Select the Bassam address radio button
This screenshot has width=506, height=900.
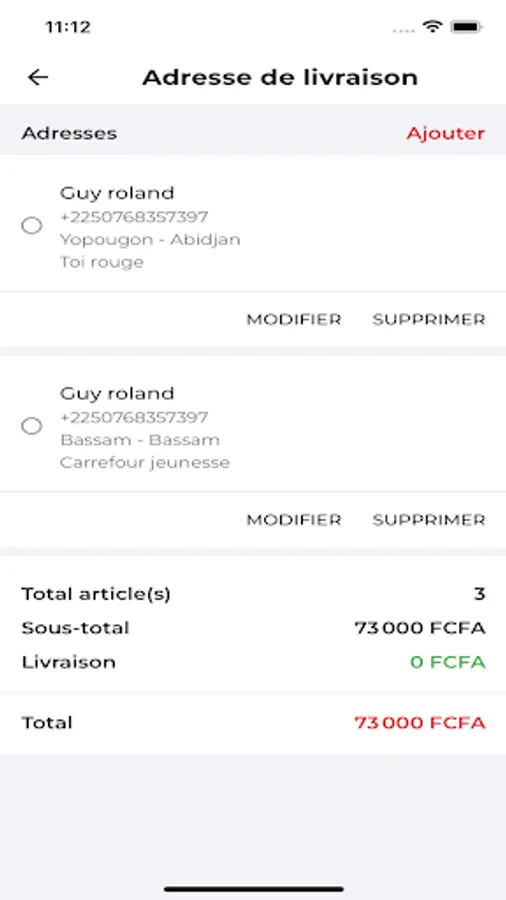point(32,426)
